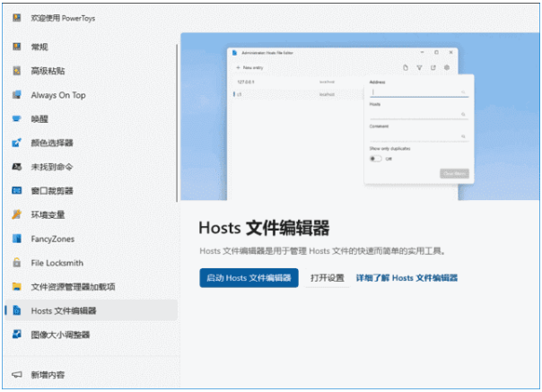Click the 常规 (General) gear icon
542x392 pixels.
point(16,46)
